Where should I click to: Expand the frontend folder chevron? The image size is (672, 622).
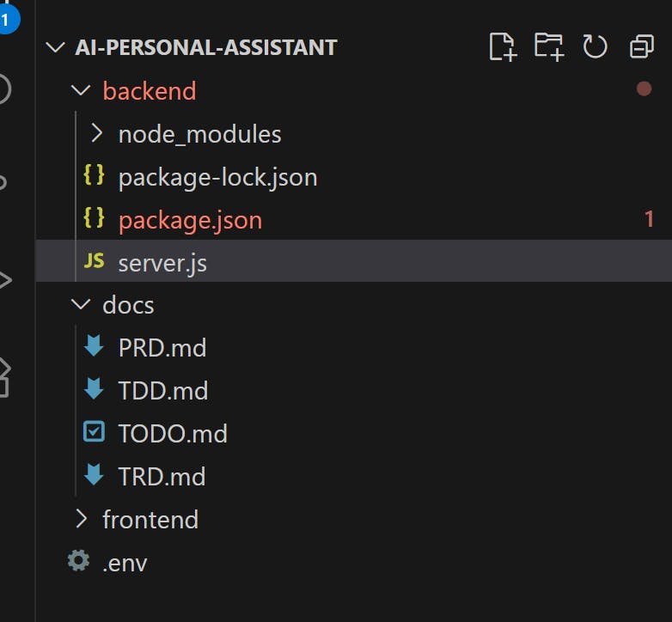tap(82, 519)
